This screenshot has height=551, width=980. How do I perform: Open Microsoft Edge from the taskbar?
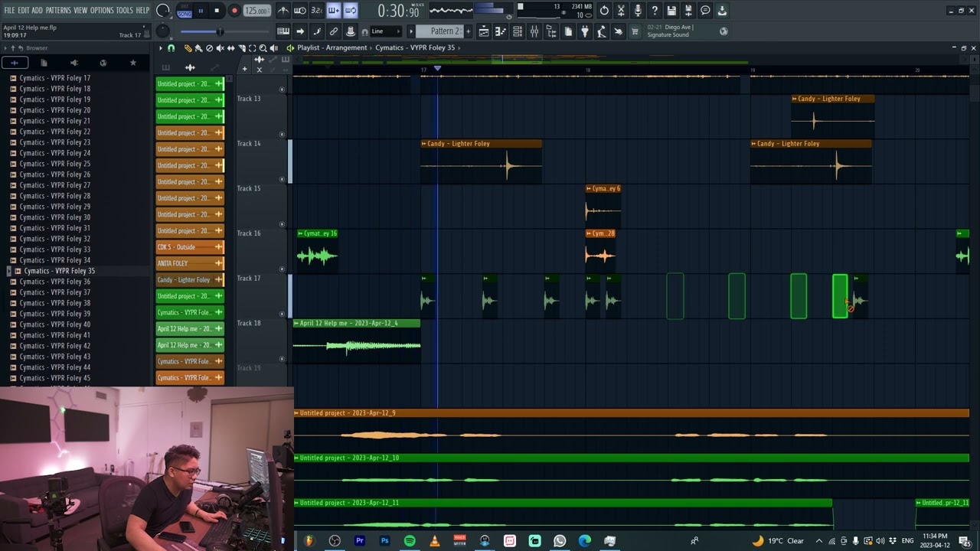pos(585,541)
